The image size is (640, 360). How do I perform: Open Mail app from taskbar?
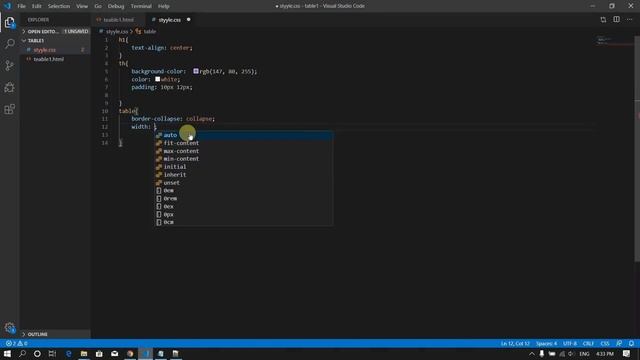115,354
